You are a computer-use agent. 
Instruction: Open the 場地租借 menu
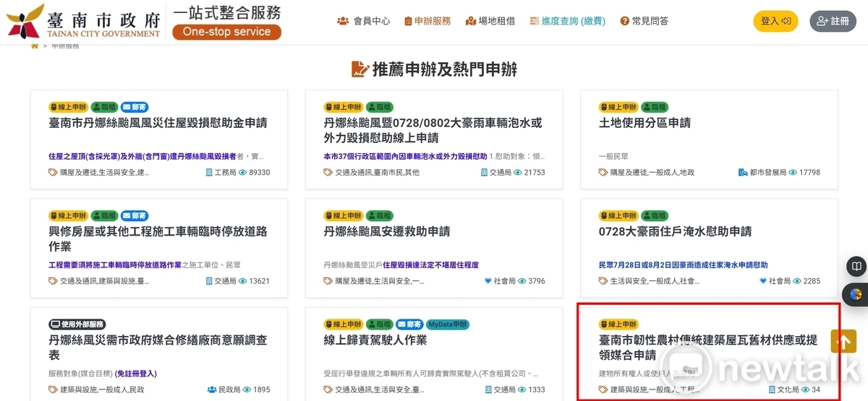tap(490, 21)
